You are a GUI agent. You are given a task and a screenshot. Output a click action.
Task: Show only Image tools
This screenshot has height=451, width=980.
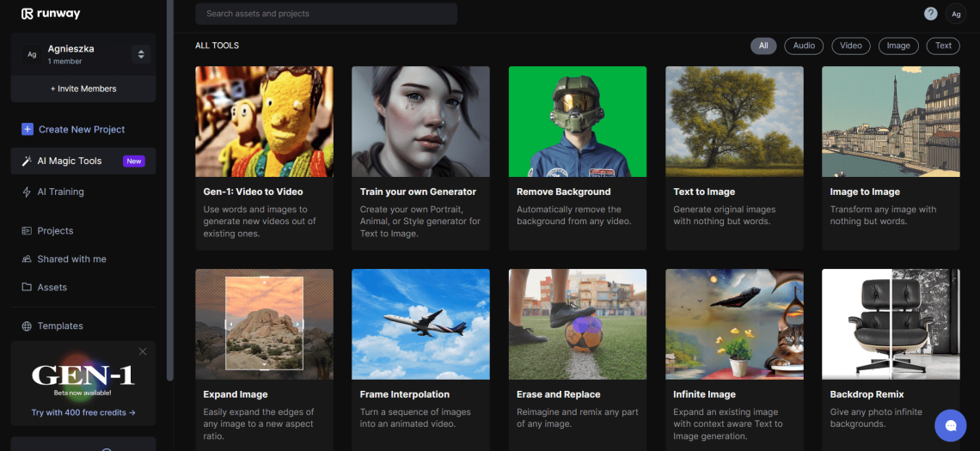tap(897, 46)
